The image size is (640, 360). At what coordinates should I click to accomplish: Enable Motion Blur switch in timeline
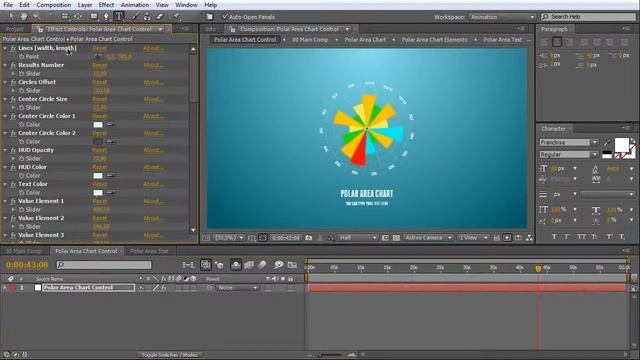point(262,265)
